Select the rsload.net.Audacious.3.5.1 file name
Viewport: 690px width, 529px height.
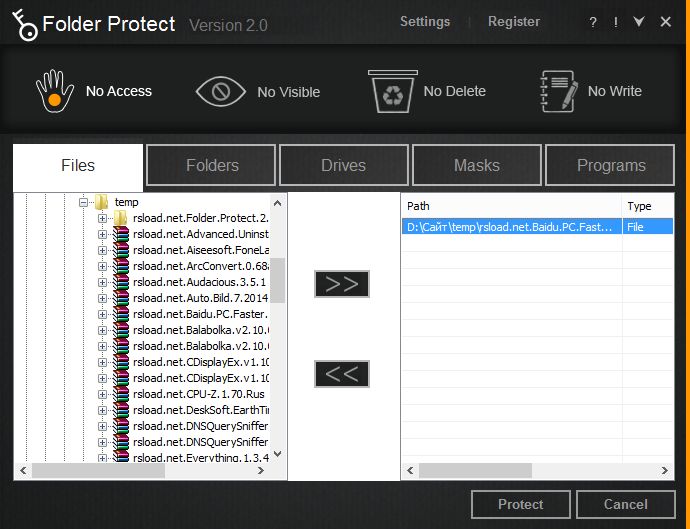[x=199, y=282]
